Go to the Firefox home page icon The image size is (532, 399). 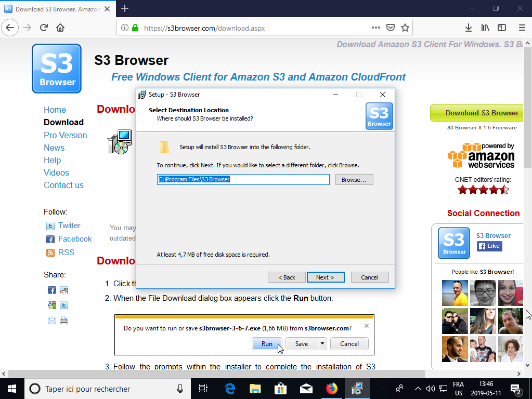tap(60, 28)
